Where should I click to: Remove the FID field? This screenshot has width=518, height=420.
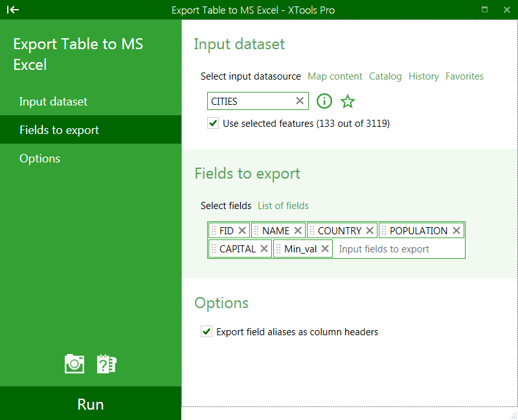[x=242, y=230]
